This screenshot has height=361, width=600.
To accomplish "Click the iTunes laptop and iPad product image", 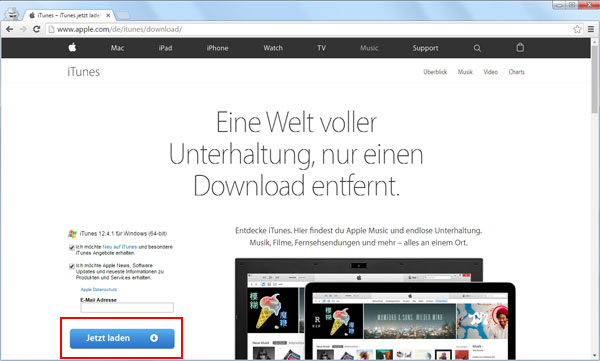I will [x=375, y=309].
